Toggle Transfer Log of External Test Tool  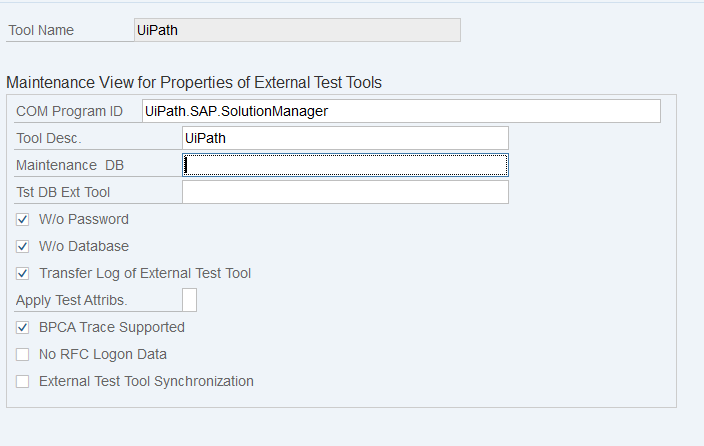coord(22,273)
